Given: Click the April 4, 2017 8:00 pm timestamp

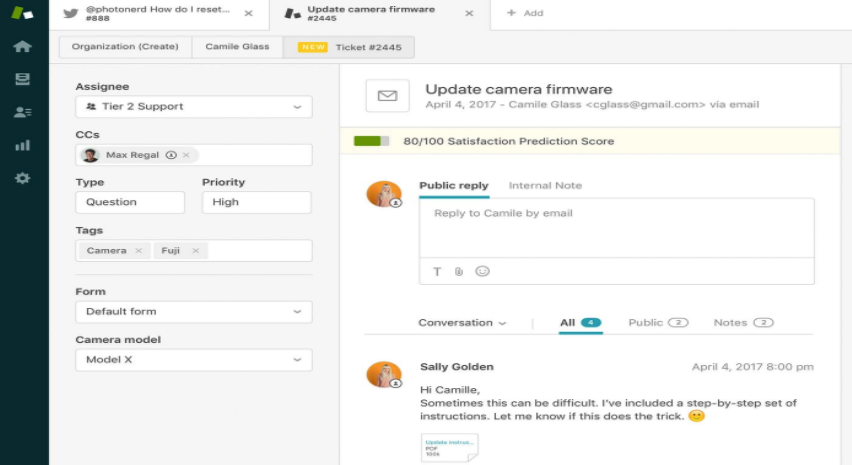Looking at the screenshot, I should coord(753,367).
